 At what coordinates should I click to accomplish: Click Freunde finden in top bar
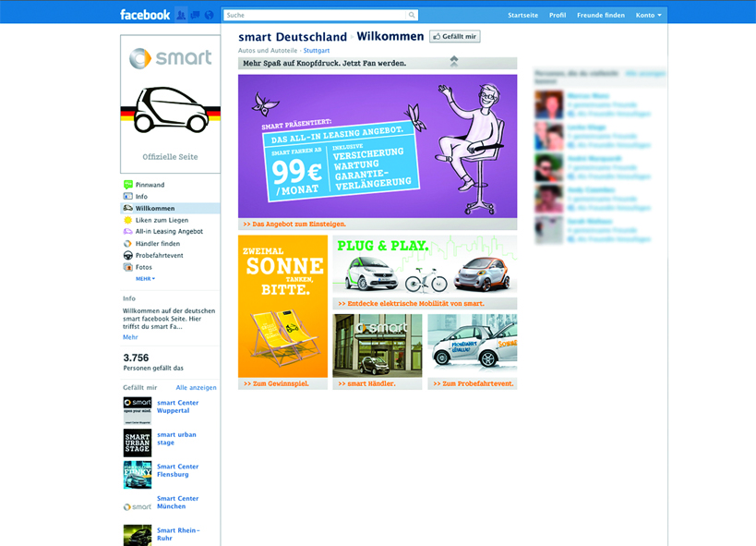[601, 15]
